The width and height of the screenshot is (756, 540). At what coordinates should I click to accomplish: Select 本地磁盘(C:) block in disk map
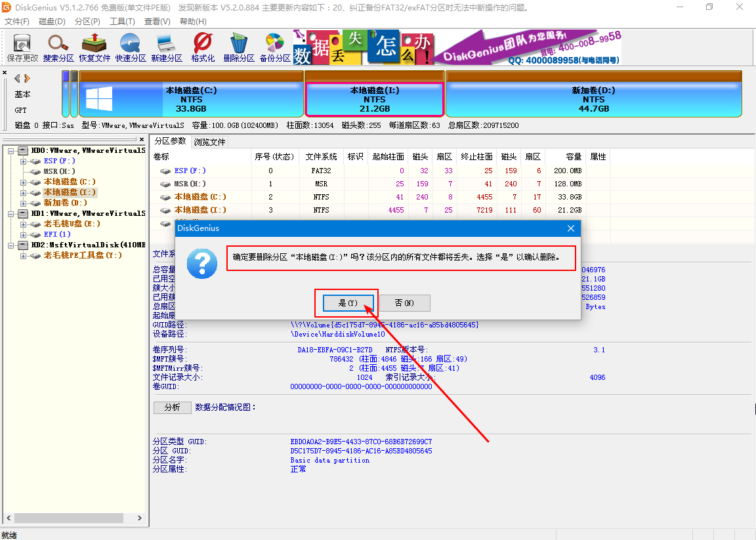tap(191, 94)
